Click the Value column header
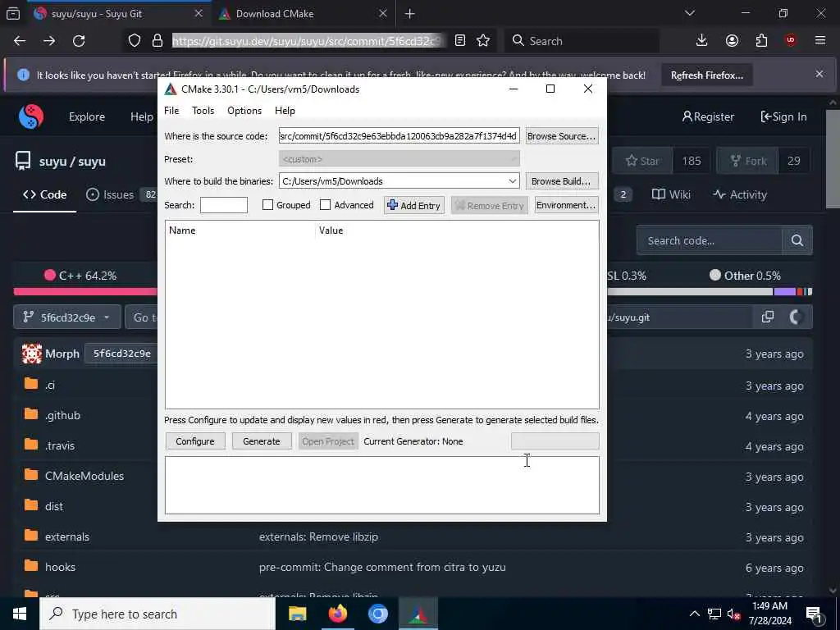Viewport: 840px width, 630px height. point(331,231)
